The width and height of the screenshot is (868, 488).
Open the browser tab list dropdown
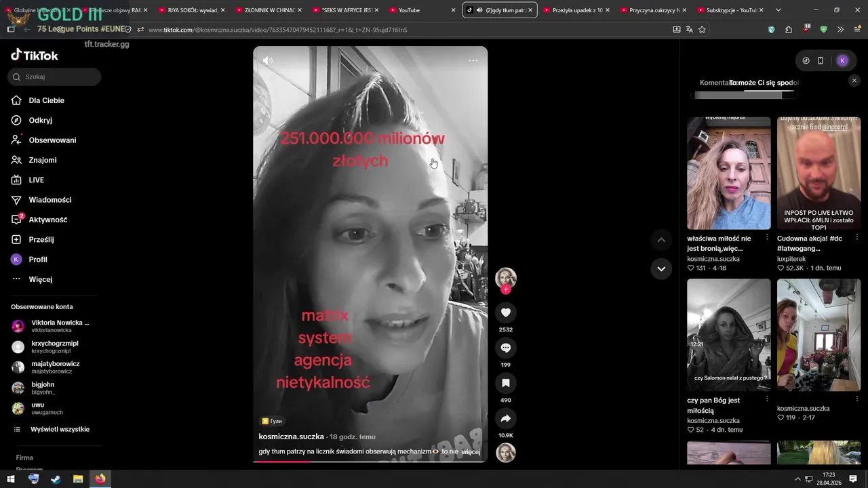pos(778,10)
